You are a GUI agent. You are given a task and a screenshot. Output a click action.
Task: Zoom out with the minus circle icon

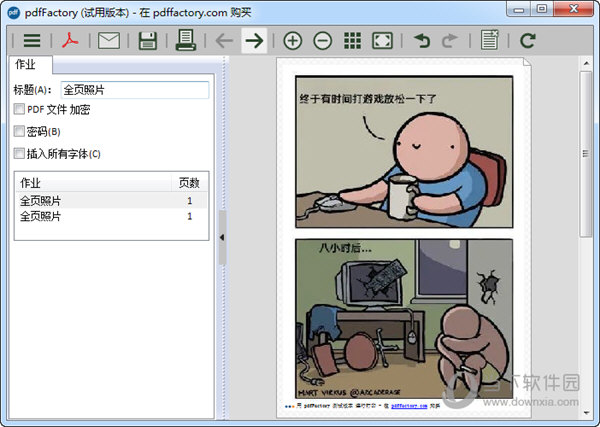click(x=323, y=41)
